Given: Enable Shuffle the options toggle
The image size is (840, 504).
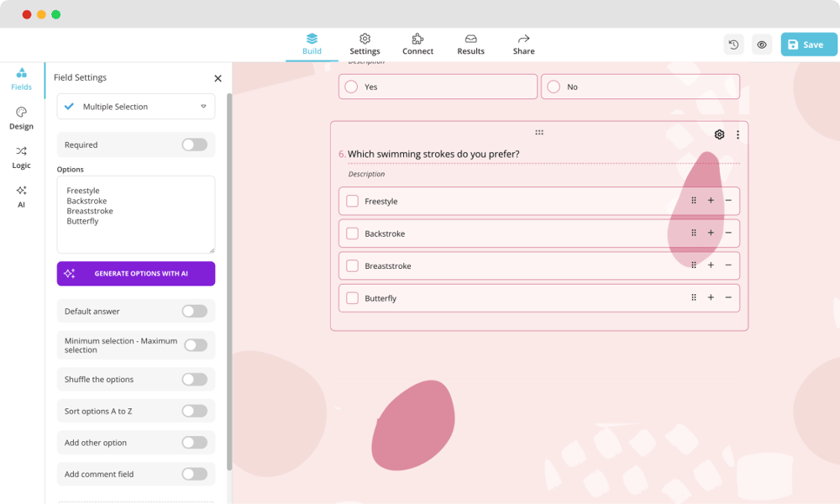Looking at the screenshot, I should point(194,380).
